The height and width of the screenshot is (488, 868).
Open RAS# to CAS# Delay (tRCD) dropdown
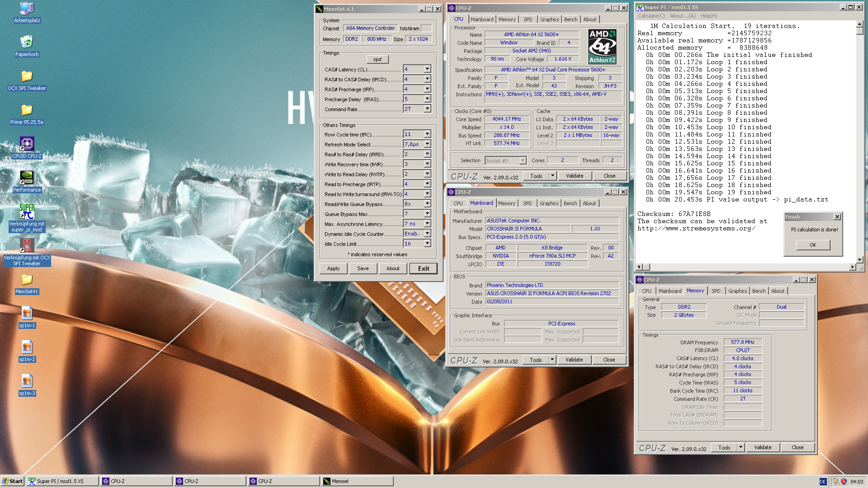tap(427, 79)
